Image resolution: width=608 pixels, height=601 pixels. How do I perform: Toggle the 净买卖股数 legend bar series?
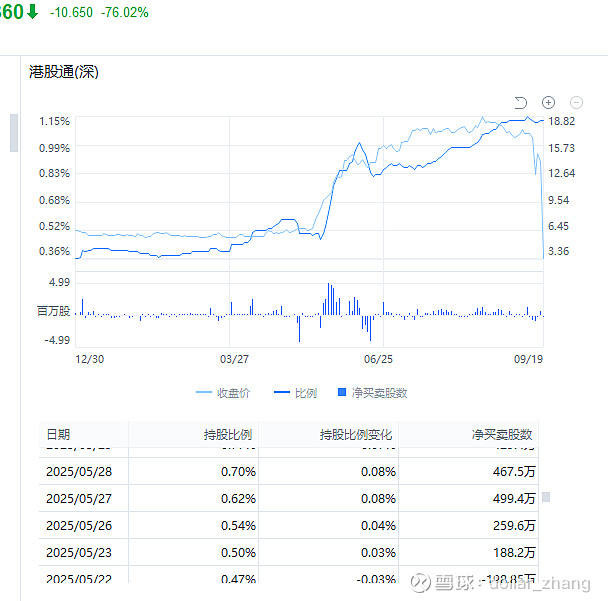point(373,393)
